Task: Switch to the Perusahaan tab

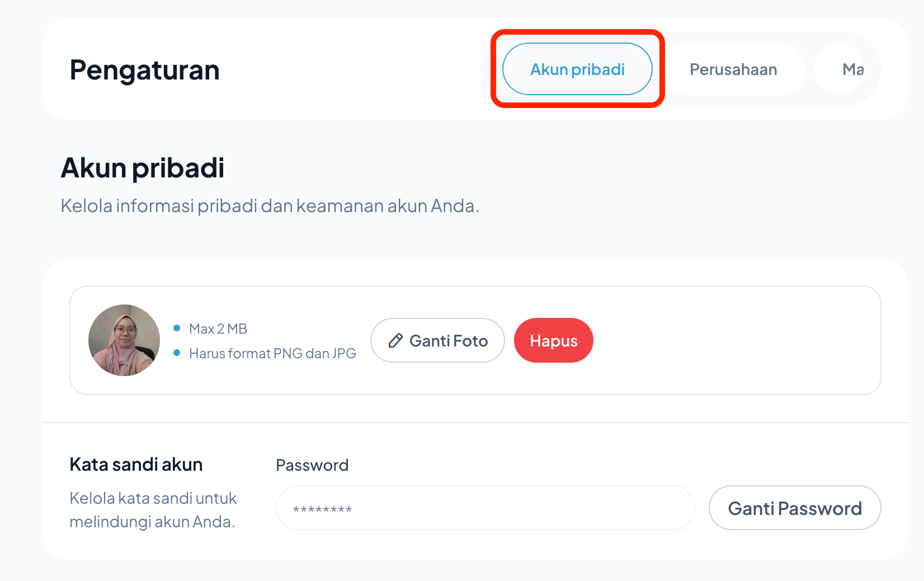Action: point(733,69)
